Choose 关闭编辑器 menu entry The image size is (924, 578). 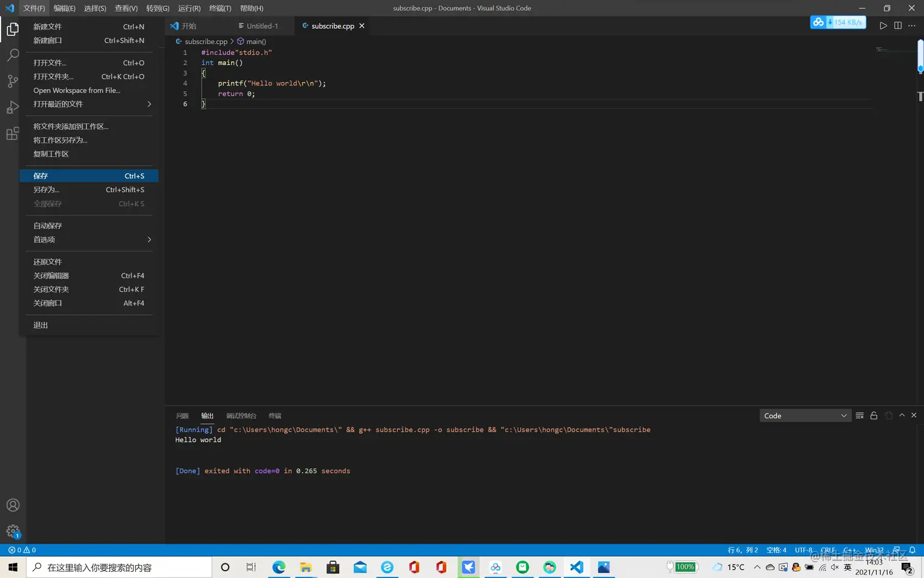tap(89, 276)
